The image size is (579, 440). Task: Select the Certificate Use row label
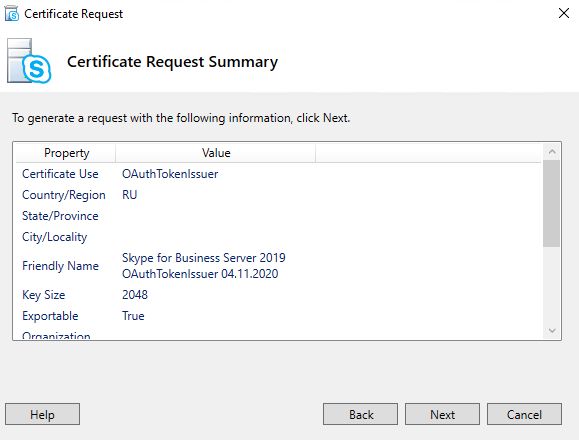60,173
